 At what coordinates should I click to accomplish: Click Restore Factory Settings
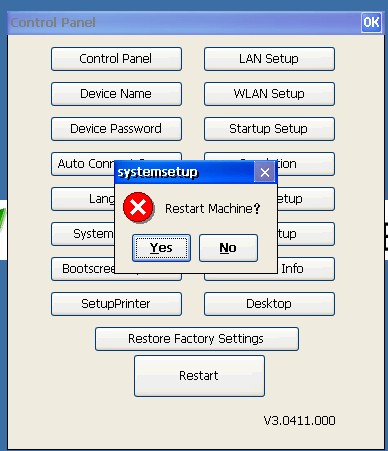click(x=197, y=339)
